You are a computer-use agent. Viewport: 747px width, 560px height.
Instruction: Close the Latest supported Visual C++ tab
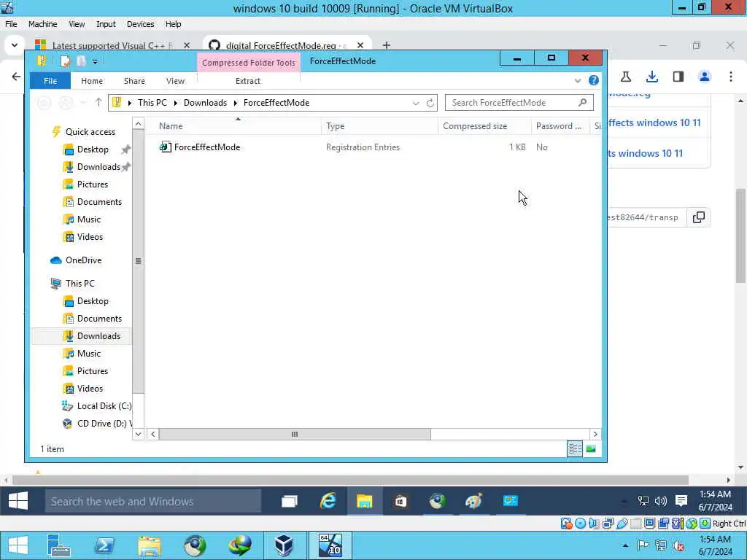click(187, 45)
